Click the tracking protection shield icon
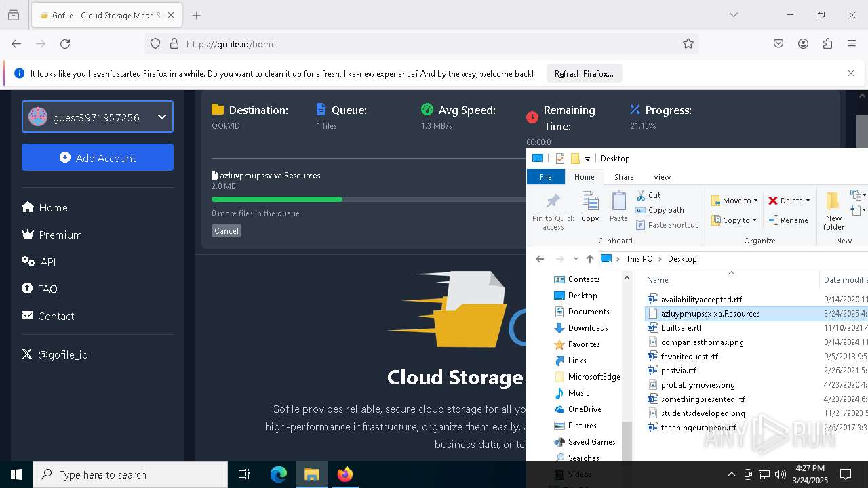This screenshot has width=868, height=488. pos(155,44)
